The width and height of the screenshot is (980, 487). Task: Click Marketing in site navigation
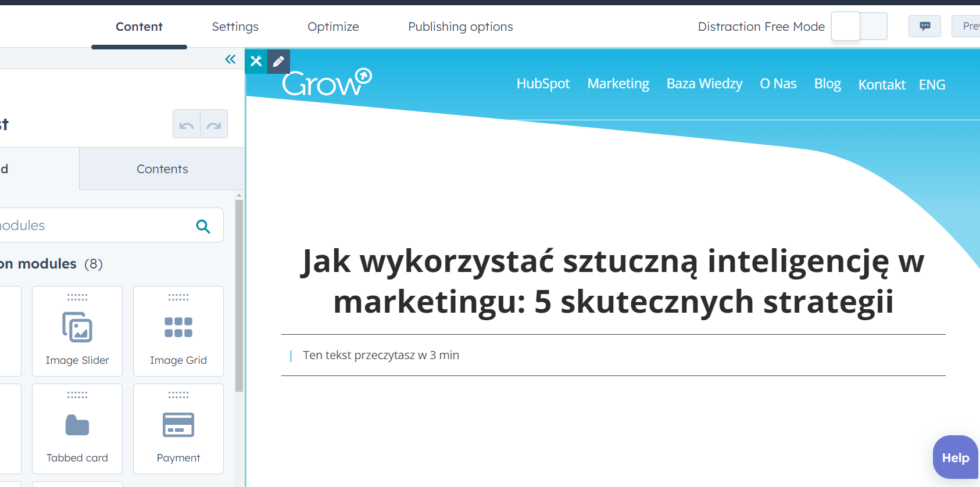point(618,84)
